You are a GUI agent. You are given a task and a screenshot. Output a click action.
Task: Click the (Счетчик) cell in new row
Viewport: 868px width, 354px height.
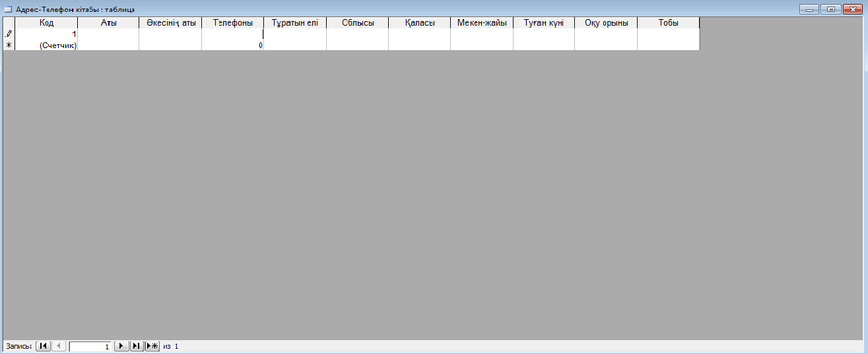46,45
